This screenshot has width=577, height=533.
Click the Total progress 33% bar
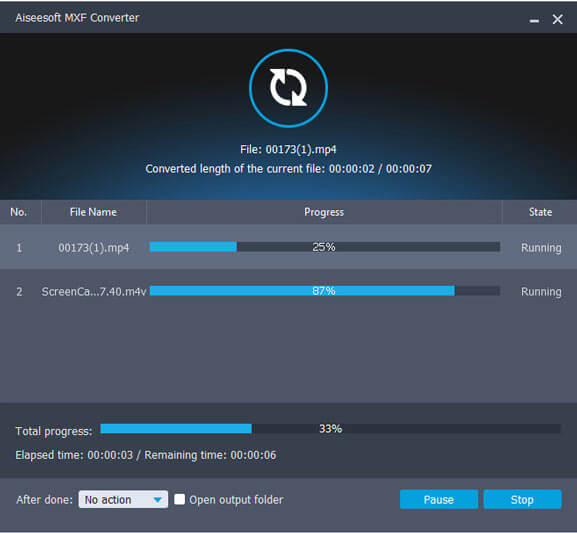330,428
